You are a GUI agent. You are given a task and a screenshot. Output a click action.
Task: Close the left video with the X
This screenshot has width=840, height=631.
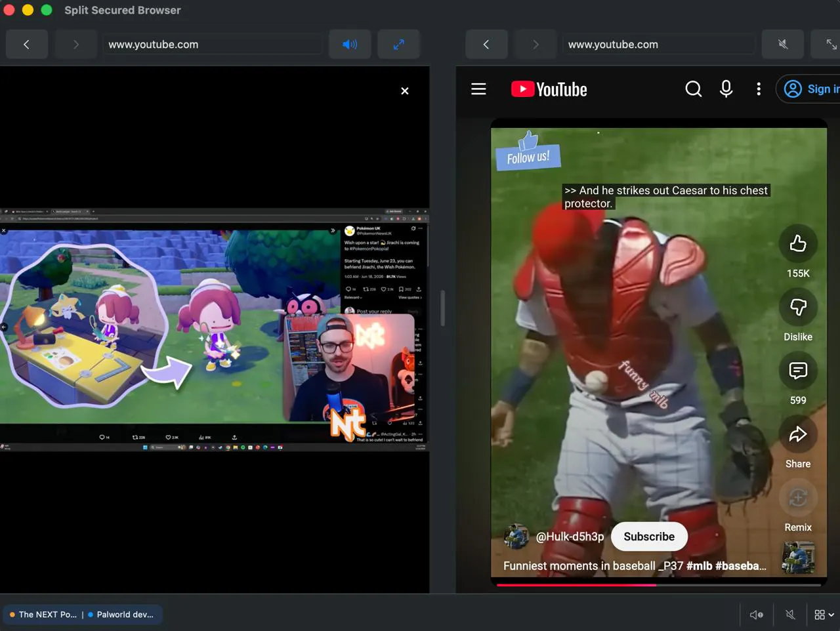pyautogui.click(x=405, y=91)
